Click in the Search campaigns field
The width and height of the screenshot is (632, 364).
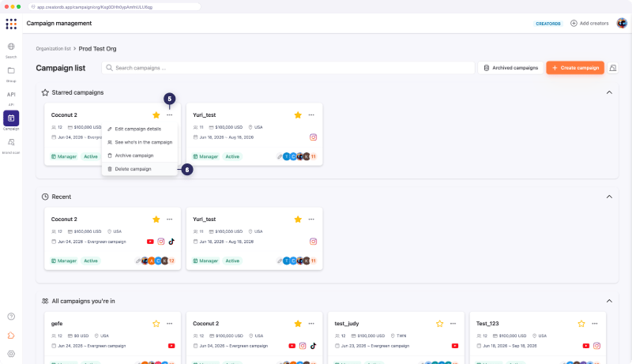click(288, 68)
